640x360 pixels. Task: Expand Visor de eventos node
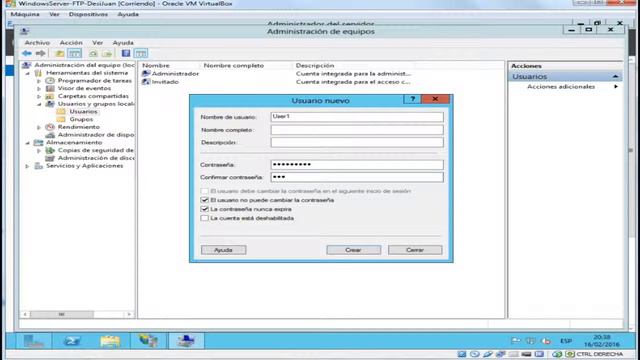tap(39, 89)
